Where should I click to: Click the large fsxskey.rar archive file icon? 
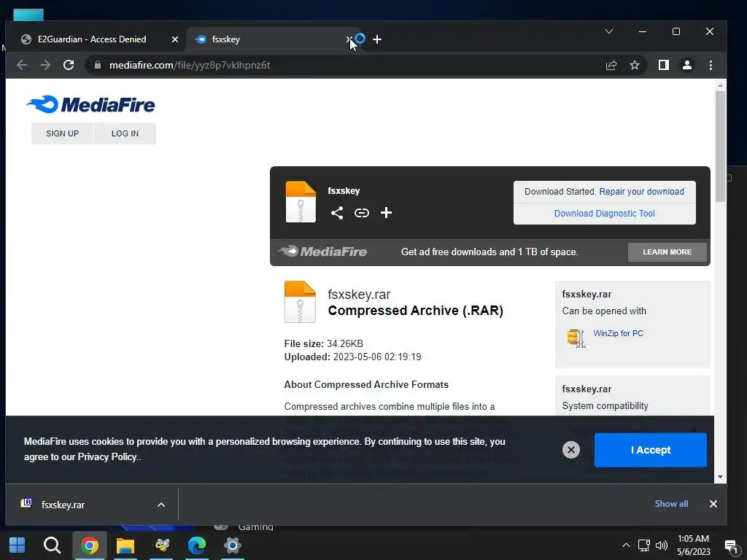pos(300,302)
